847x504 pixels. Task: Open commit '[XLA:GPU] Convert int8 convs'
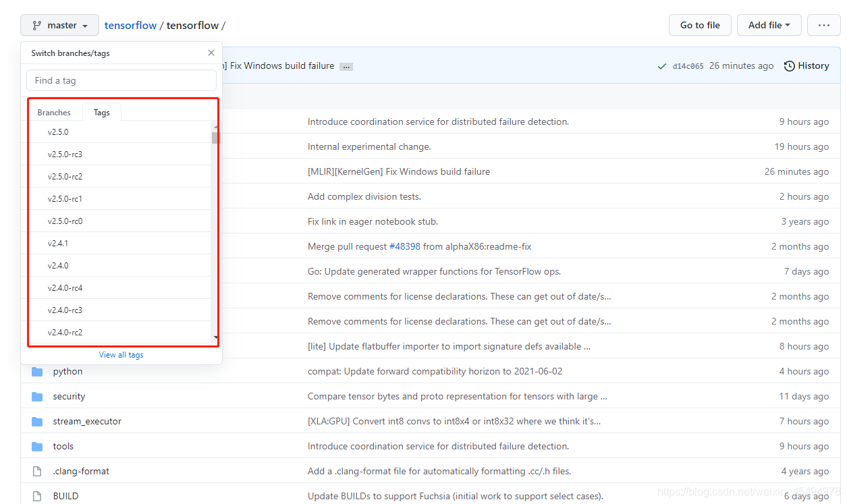pyautogui.click(x=454, y=421)
